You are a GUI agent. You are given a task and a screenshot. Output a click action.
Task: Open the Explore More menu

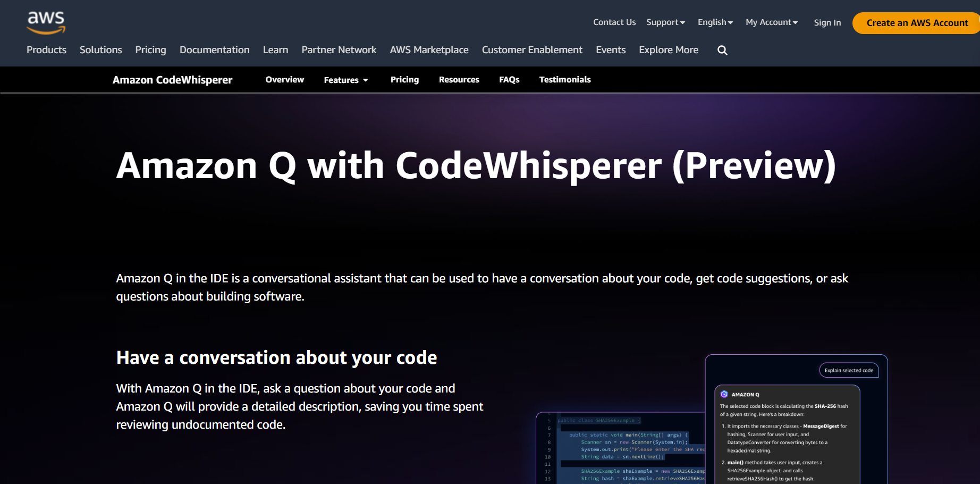tap(669, 50)
